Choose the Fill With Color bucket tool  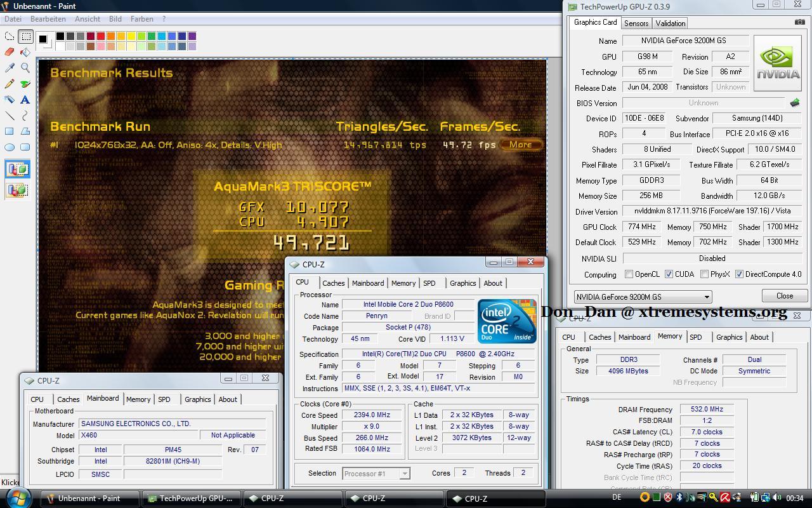coord(25,52)
